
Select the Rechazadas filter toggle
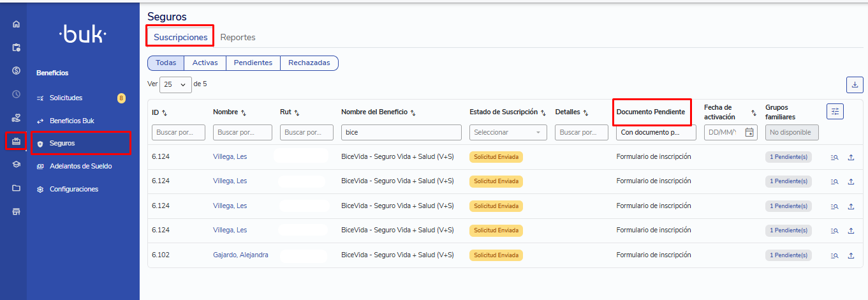point(309,63)
